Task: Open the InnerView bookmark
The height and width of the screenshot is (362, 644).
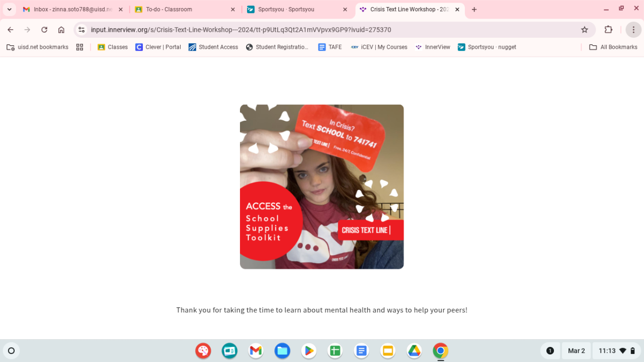Action: pyautogui.click(x=433, y=47)
